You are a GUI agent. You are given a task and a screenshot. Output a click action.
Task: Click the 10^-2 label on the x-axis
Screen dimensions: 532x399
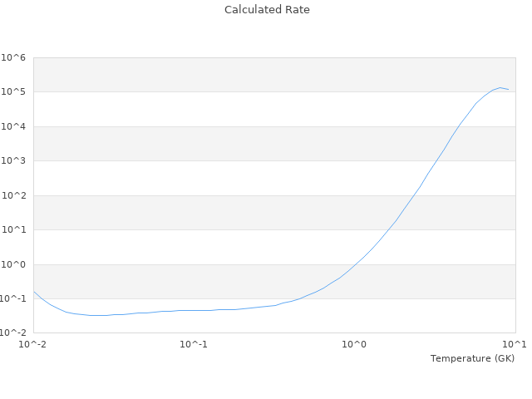(x=33, y=344)
